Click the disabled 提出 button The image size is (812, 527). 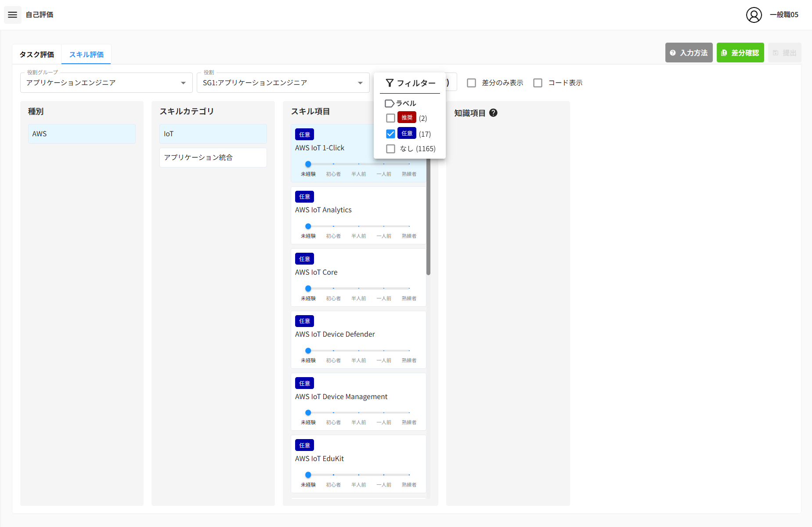[784, 53]
